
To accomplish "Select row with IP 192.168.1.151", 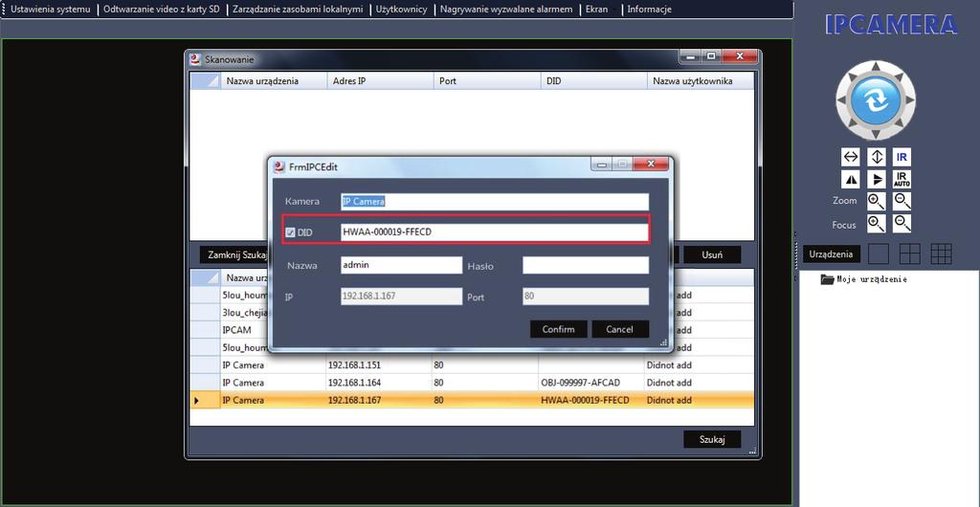I will pyautogui.click(x=472, y=364).
